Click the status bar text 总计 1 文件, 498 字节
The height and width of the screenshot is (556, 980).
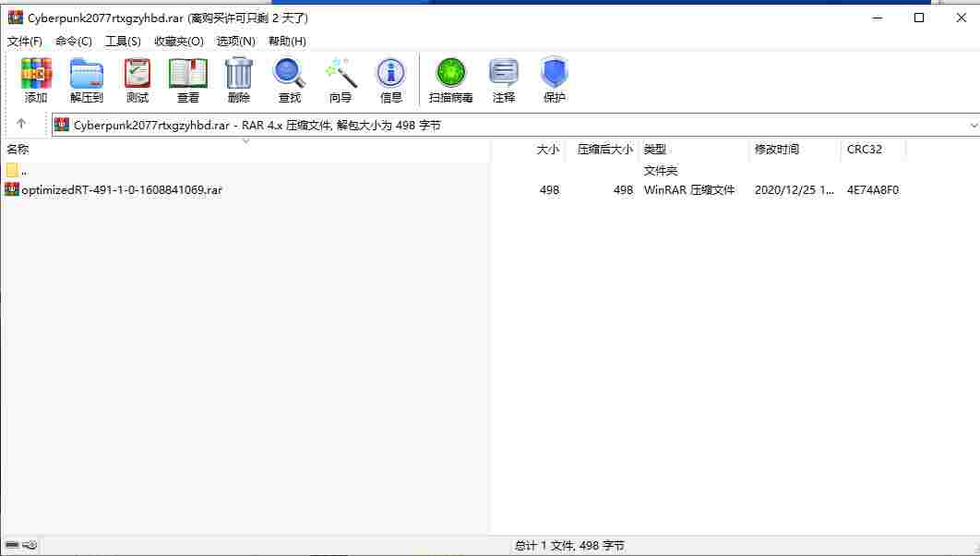569,546
